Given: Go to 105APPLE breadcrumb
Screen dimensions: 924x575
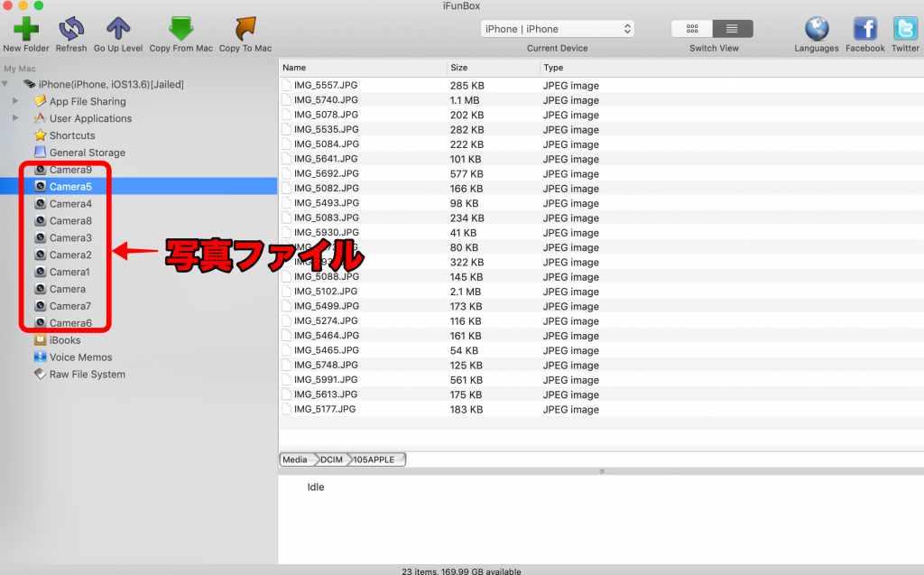Looking at the screenshot, I should 374,459.
